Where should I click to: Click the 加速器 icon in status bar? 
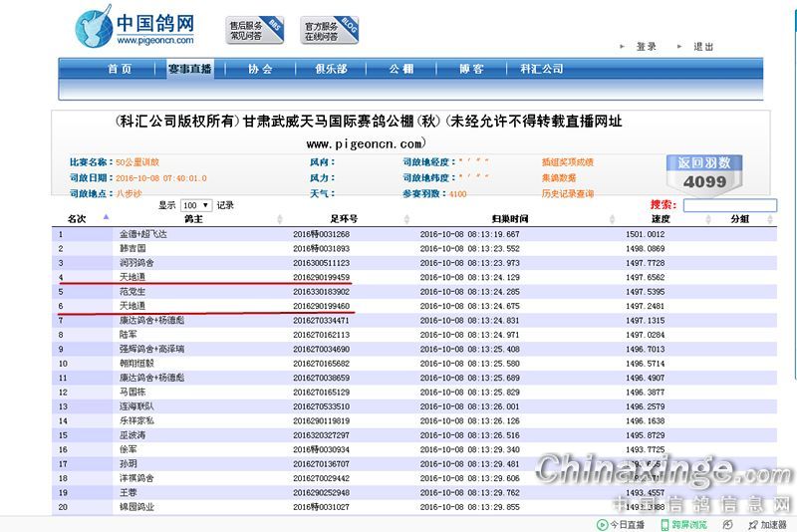pos(752,525)
